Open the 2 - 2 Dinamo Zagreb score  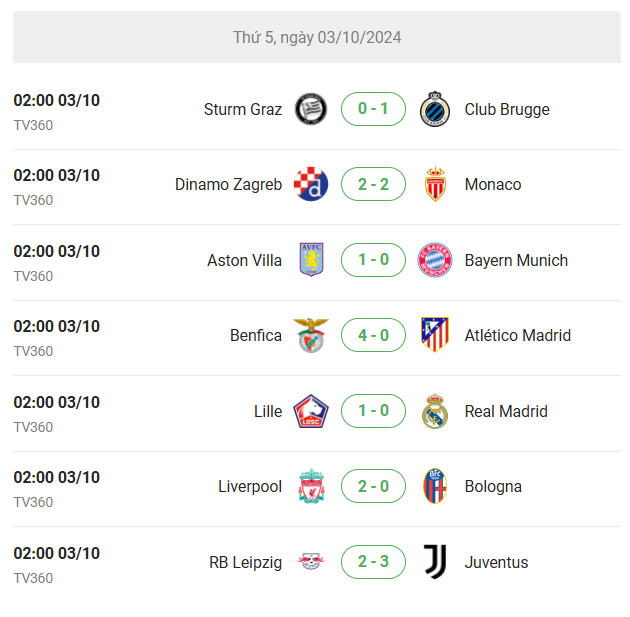coord(373,184)
